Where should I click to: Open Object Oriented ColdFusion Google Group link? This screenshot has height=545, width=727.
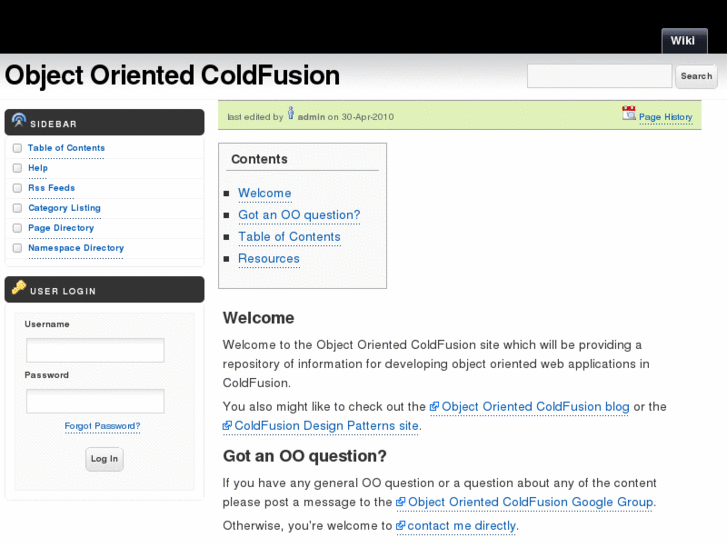coord(530,502)
